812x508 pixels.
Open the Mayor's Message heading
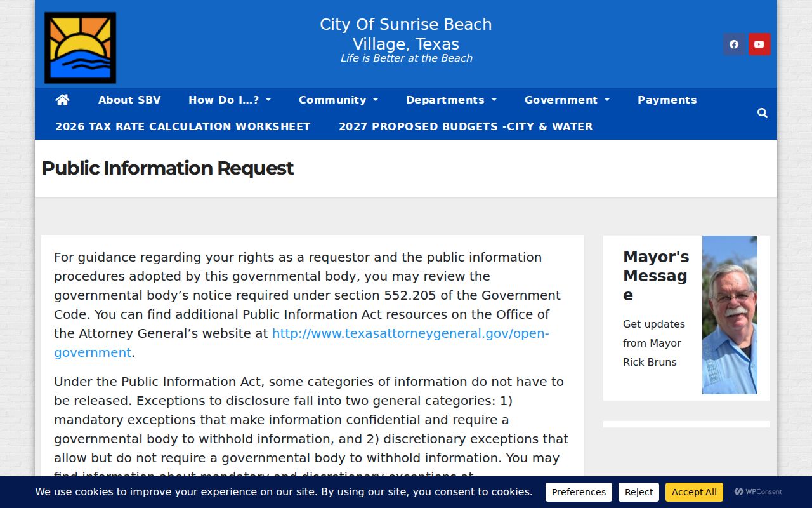click(656, 276)
